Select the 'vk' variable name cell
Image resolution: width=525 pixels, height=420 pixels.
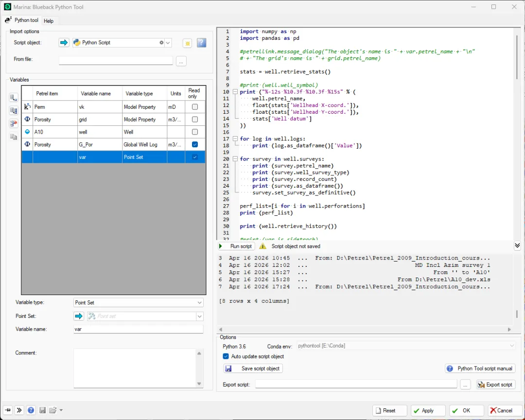click(100, 107)
